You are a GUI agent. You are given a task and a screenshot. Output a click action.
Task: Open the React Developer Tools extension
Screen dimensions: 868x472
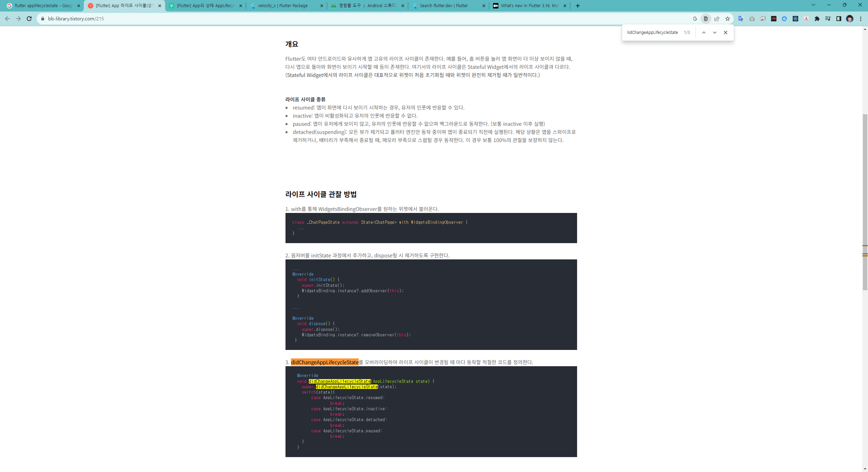[795, 19]
